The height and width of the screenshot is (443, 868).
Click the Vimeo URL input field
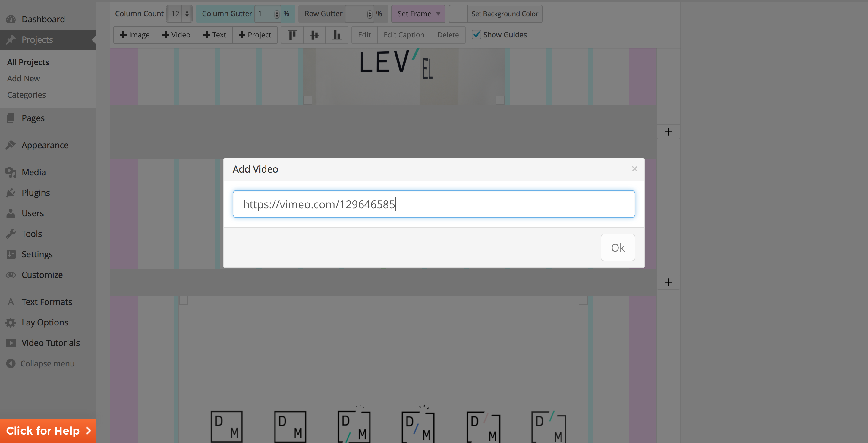[434, 204]
